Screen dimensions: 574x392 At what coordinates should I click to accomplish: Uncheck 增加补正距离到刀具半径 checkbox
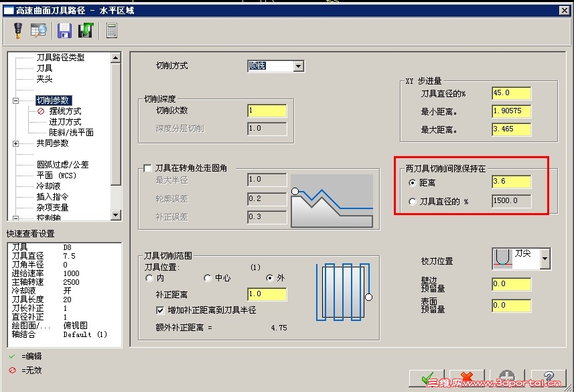point(160,310)
